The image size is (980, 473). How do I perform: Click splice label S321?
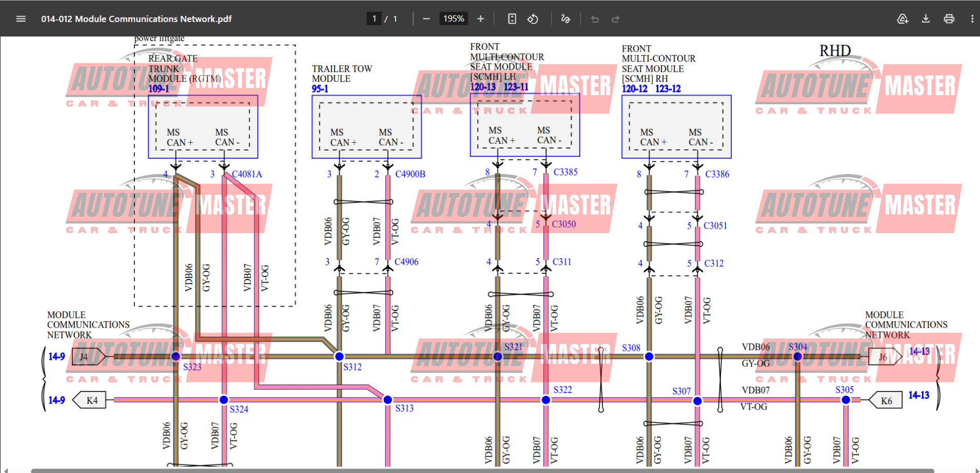(514, 347)
